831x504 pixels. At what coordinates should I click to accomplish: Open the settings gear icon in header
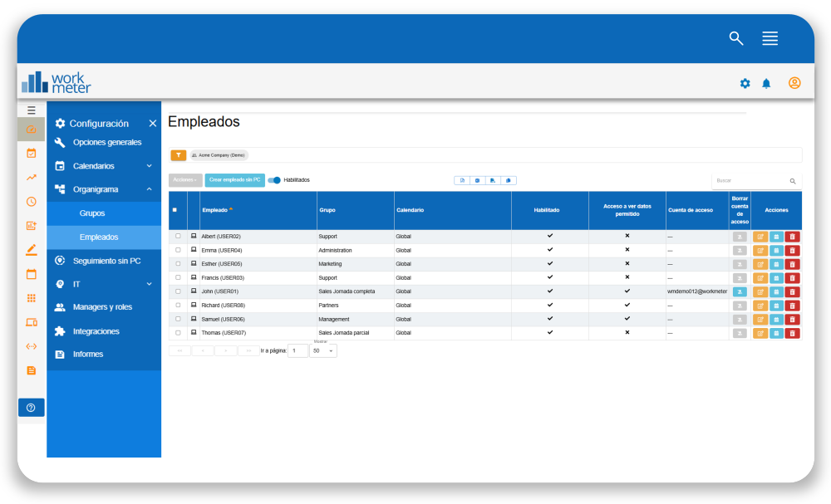(745, 83)
